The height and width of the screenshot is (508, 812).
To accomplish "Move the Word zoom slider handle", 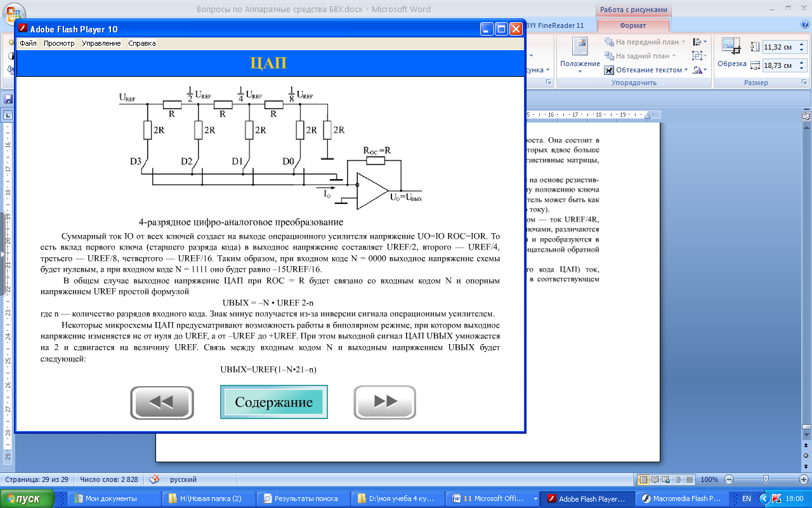I will tap(766, 479).
